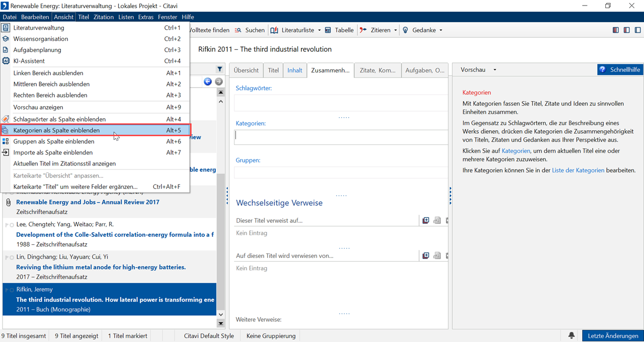Open 'Liste der Kategorien' link in help text
Image resolution: width=644 pixels, height=342 pixels.
(578, 170)
